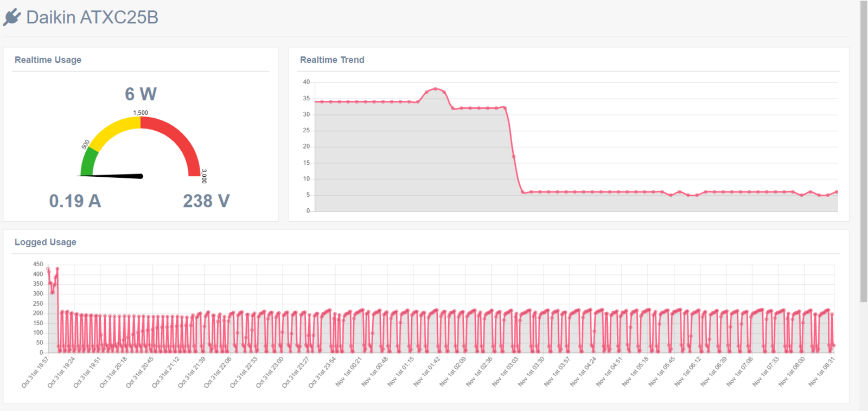Click the 6 W power reading
This screenshot has height=411, width=868.
point(141,94)
